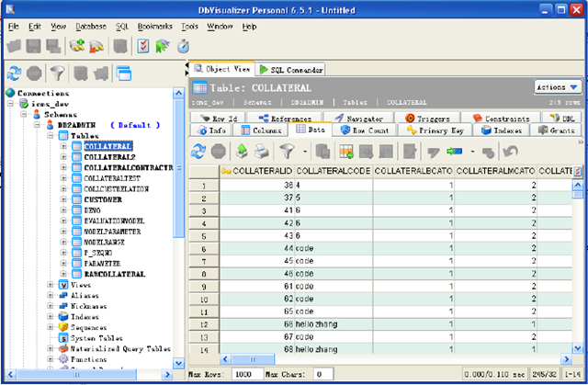Switch to the Object View tab

[222, 69]
